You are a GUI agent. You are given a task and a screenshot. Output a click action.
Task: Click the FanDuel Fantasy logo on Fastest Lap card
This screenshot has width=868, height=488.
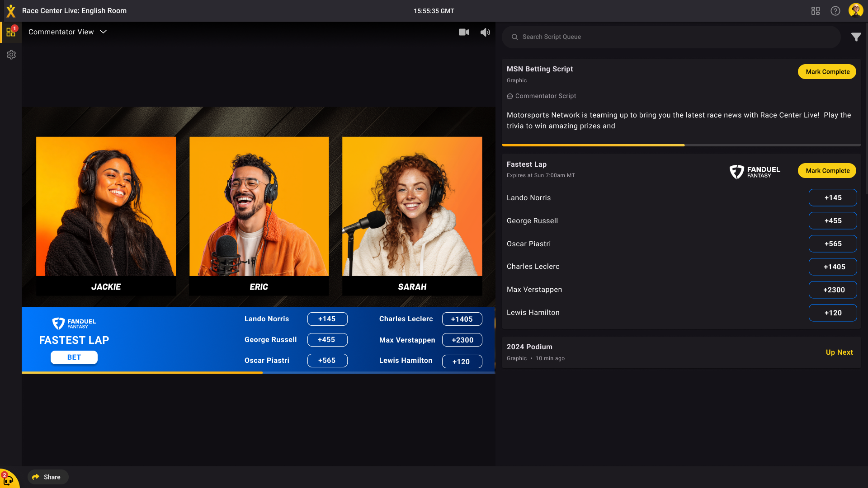[755, 172]
